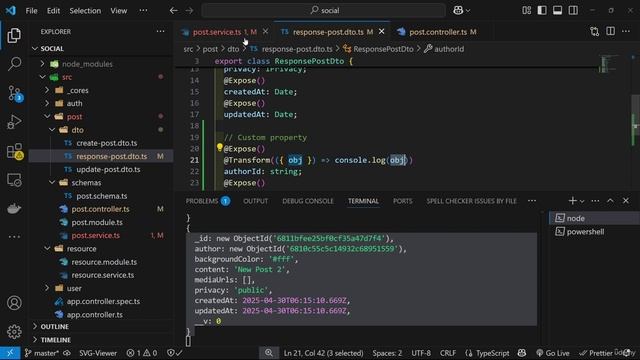This screenshot has width=640, height=360.
Task: Go back in navigation history
Action: click(x=173, y=11)
